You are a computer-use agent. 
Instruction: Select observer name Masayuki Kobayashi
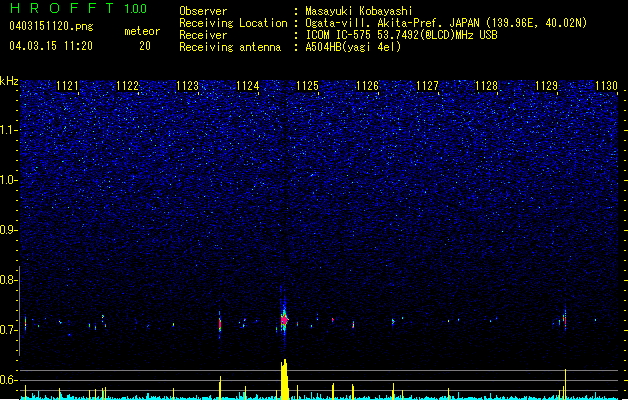359,11
